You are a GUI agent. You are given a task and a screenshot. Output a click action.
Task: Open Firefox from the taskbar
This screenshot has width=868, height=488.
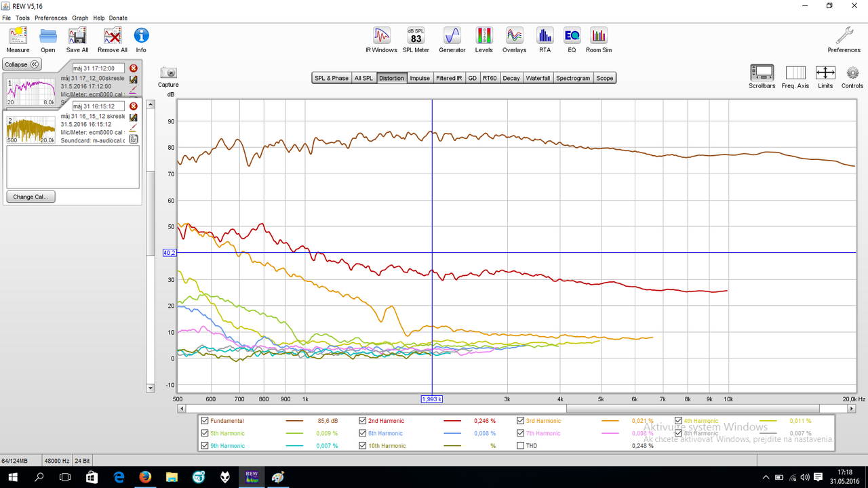[x=144, y=477]
